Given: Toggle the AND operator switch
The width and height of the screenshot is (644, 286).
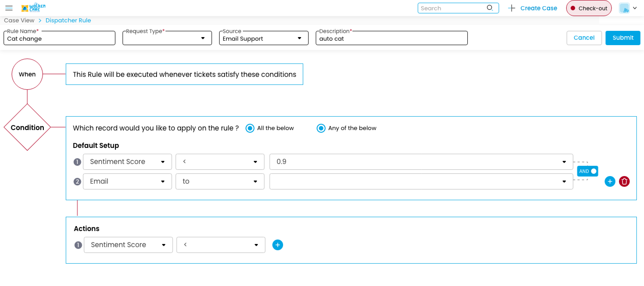Looking at the screenshot, I should 587,171.
